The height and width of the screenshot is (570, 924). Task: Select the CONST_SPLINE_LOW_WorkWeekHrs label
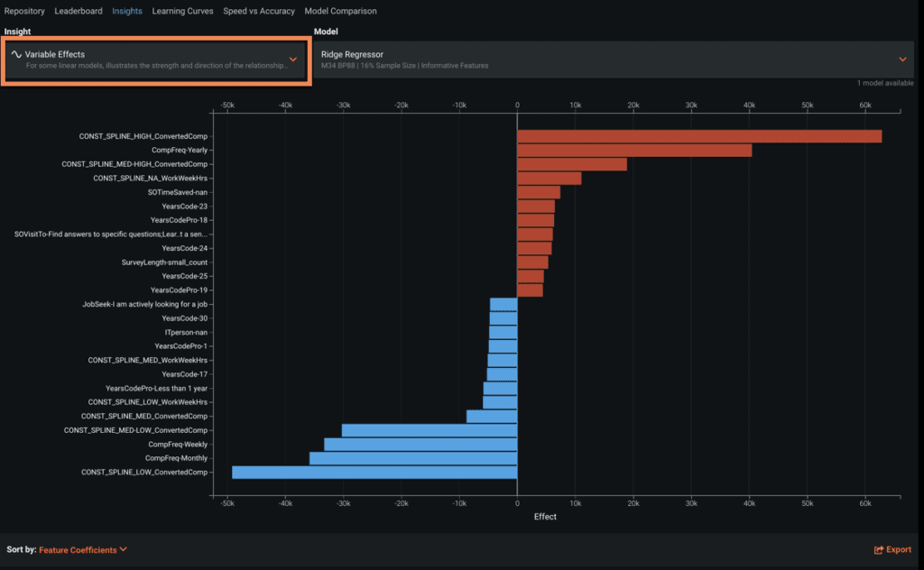pyautogui.click(x=148, y=402)
